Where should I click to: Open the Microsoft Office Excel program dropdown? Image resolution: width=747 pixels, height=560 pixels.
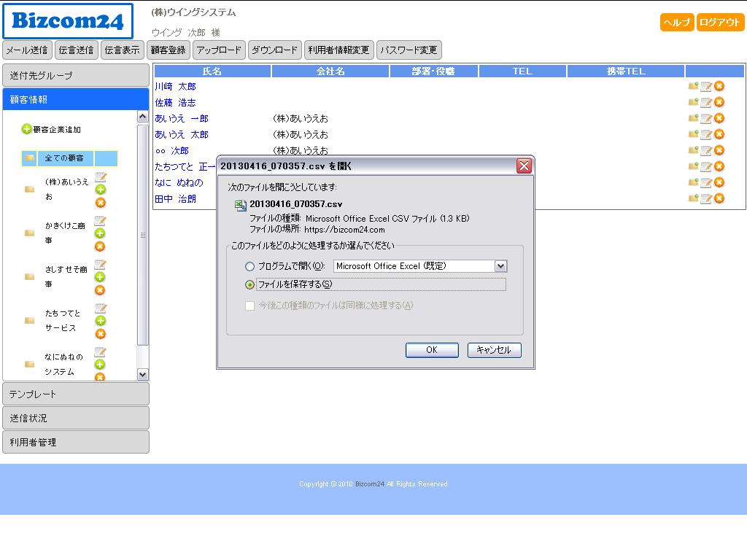[x=500, y=266]
